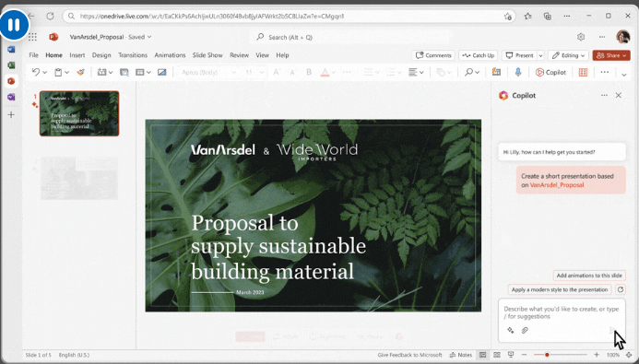The image size is (639, 364).
Task: Open the Undo dropdown arrow
Action: pos(45,73)
